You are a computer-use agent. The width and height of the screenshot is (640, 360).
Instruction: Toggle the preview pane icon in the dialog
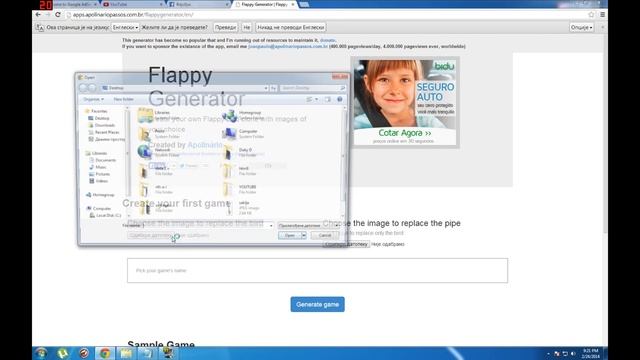[x=328, y=99]
